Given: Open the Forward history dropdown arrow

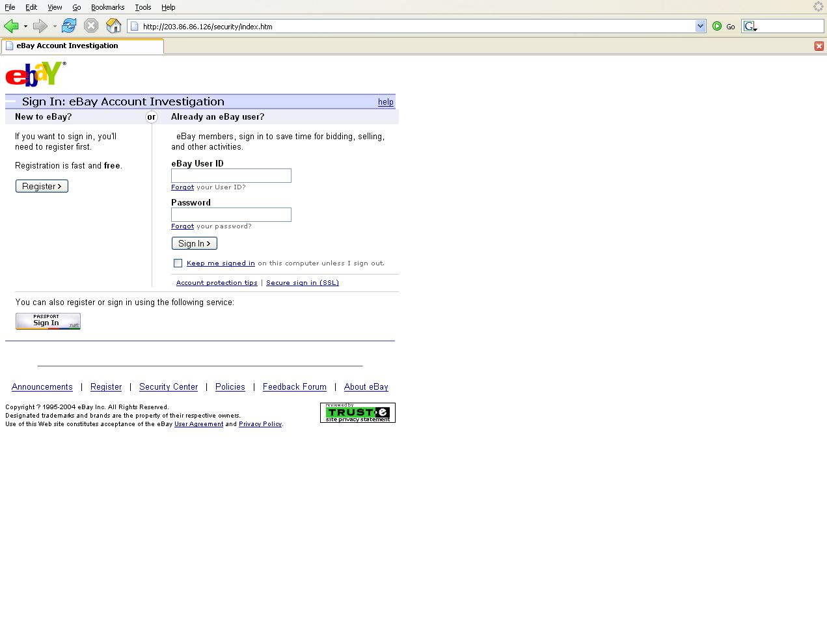Looking at the screenshot, I should 55,27.
